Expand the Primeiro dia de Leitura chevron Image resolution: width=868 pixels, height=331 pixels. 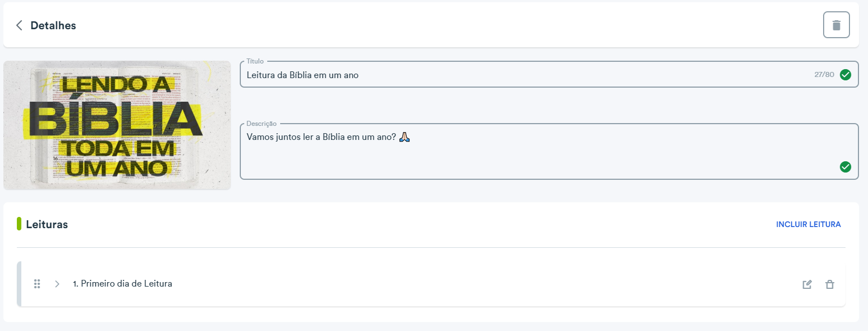57,284
